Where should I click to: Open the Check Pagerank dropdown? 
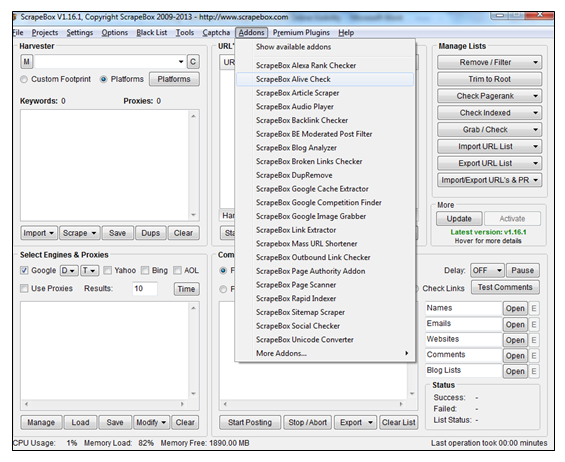489,96
